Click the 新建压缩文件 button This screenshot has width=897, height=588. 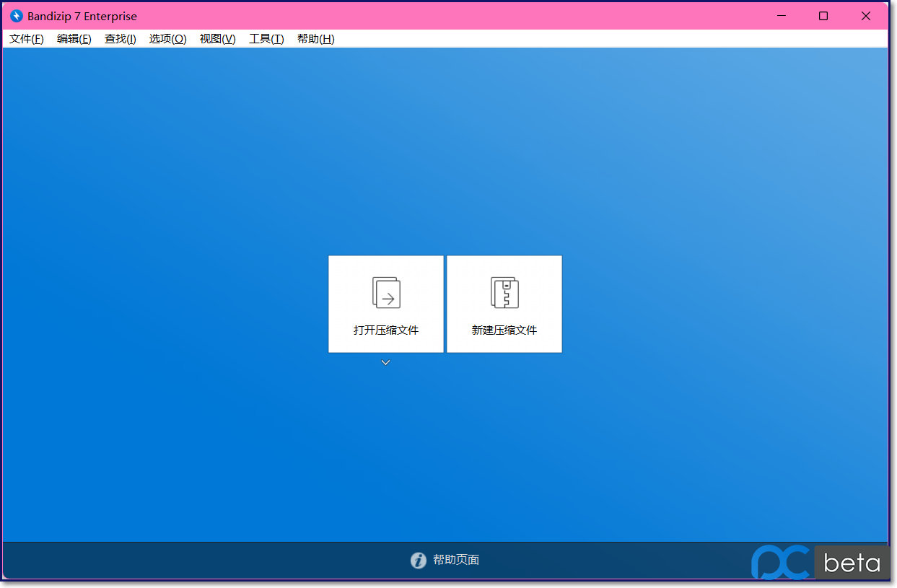[504, 304]
